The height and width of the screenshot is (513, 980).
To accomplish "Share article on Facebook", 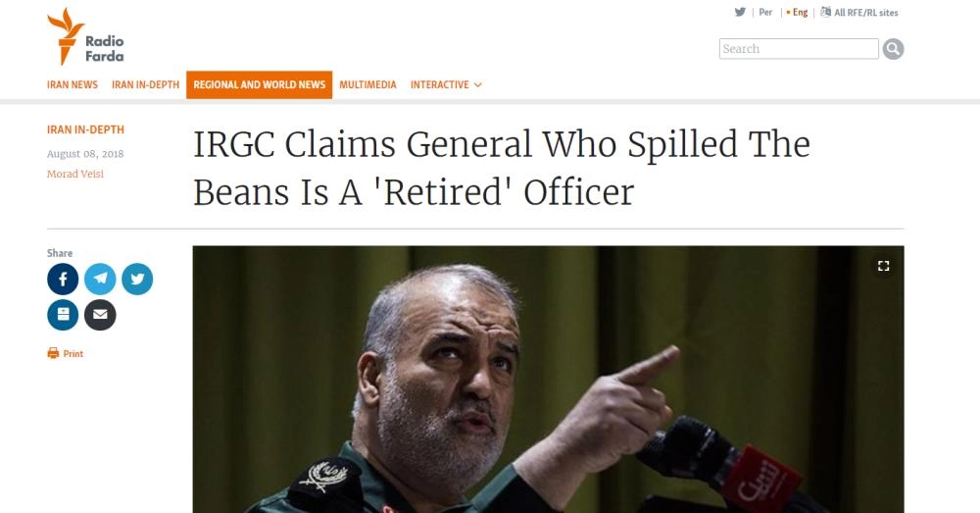I will [x=63, y=280].
